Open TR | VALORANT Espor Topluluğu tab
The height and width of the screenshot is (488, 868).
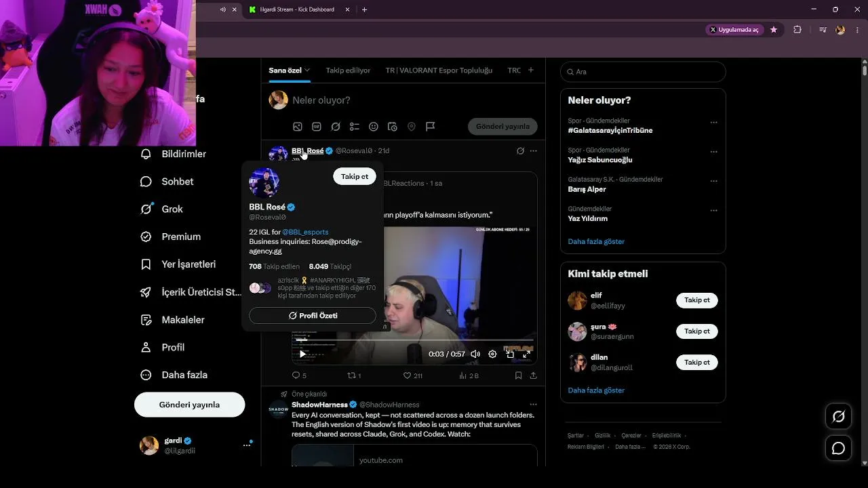coord(439,70)
